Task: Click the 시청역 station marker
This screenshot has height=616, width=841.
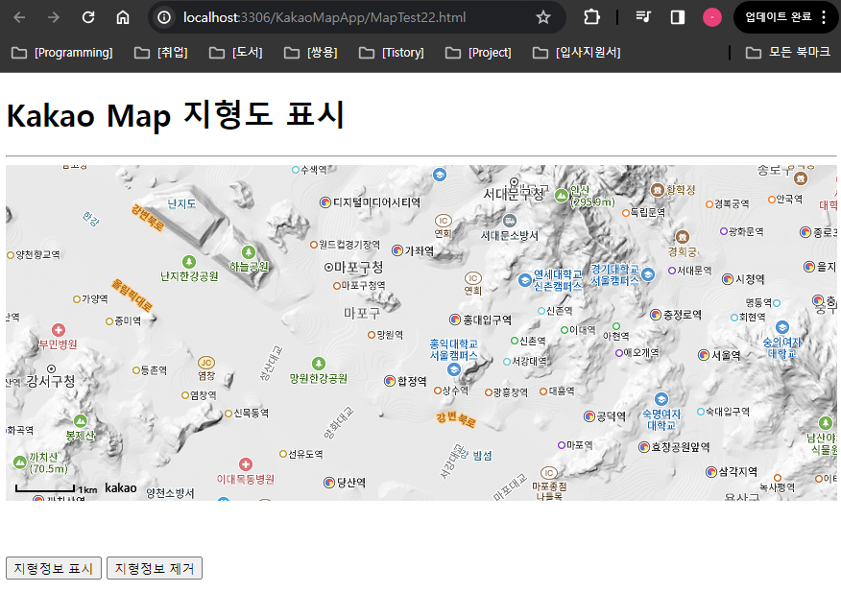Action: click(x=728, y=279)
